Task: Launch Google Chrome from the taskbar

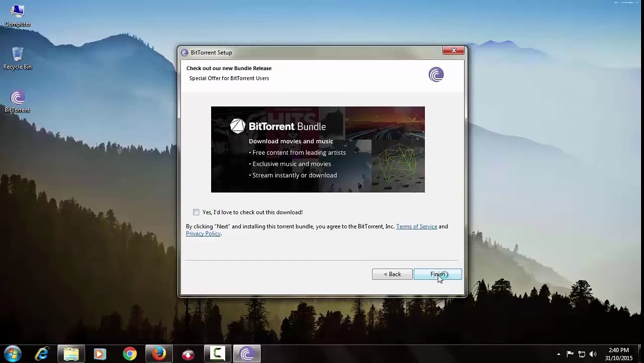Action: pos(130,354)
